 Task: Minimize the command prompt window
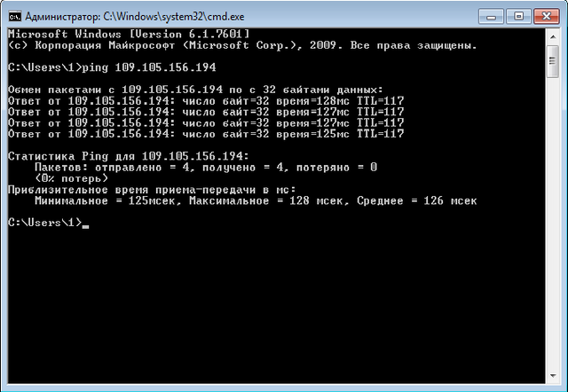pyautogui.click(x=491, y=15)
